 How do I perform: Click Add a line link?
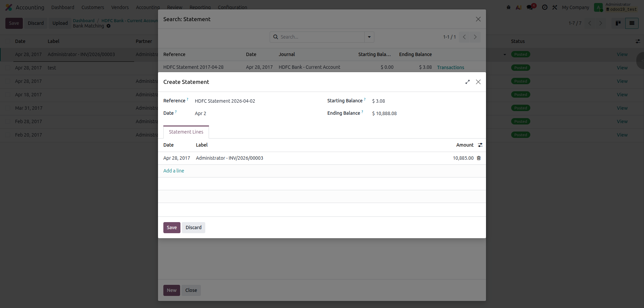[174, 171]
